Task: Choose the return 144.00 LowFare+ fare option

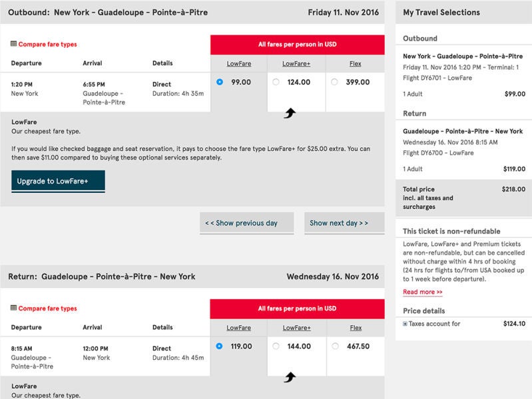Action: pyautogui.click(x=276, y=346)
